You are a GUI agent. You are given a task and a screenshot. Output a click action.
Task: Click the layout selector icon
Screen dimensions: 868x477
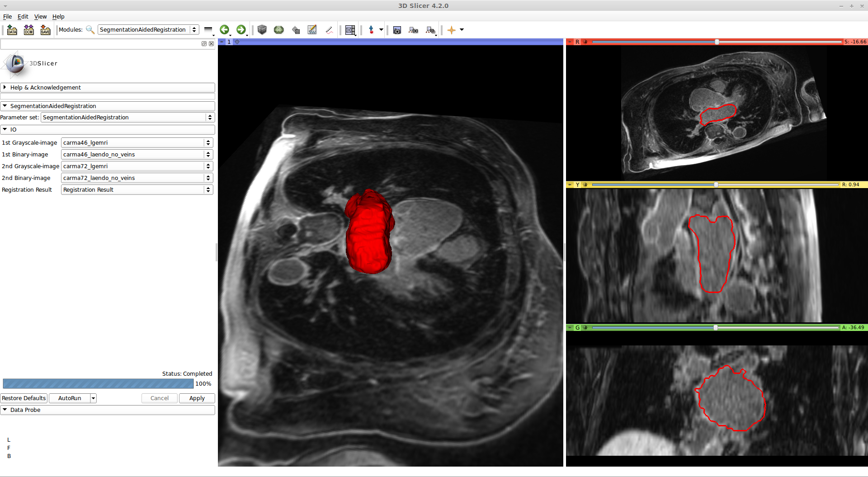click(x=350, y=30)
